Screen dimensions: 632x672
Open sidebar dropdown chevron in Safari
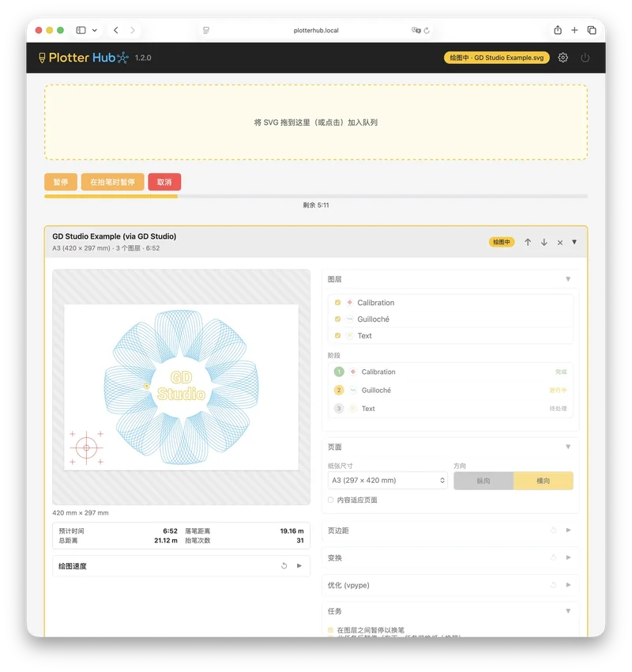(95, 30)
